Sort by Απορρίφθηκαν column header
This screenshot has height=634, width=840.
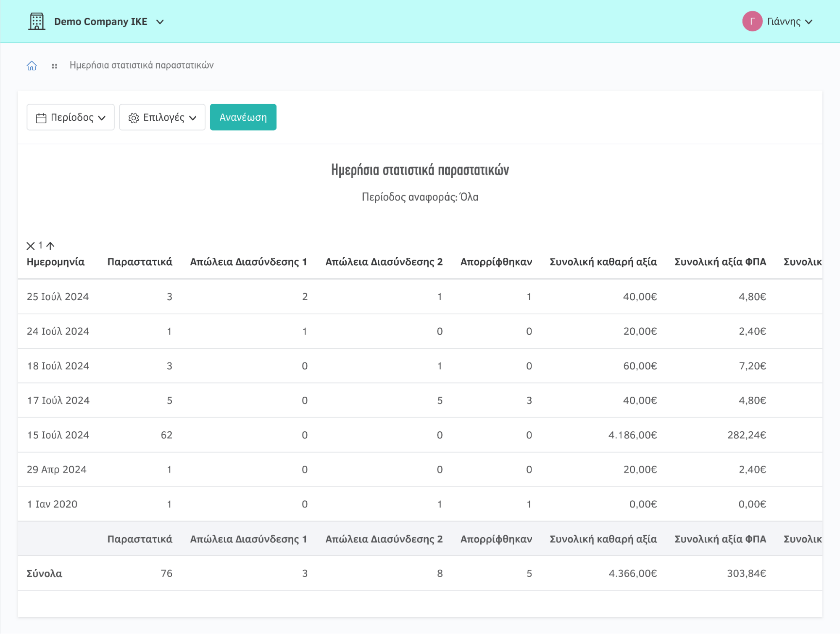496,262
